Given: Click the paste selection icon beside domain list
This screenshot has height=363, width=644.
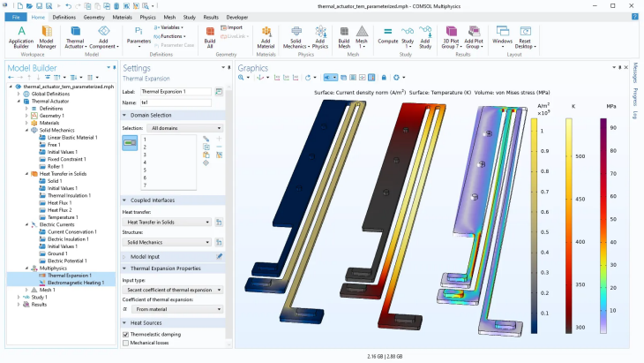Looking at the screenshot, I should click(206, 155).
